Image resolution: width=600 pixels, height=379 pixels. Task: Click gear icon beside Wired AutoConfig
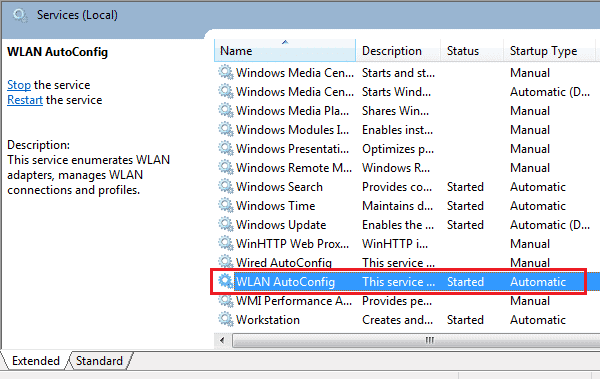[226, 262]
